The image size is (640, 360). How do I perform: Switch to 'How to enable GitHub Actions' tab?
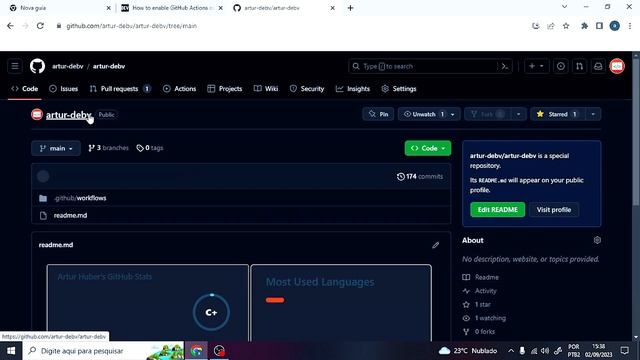coord(171,8)
